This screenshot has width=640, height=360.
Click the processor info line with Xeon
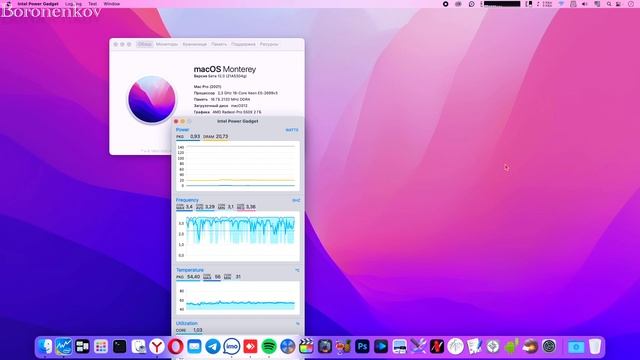pyautogui.click(x=236, y=93)
